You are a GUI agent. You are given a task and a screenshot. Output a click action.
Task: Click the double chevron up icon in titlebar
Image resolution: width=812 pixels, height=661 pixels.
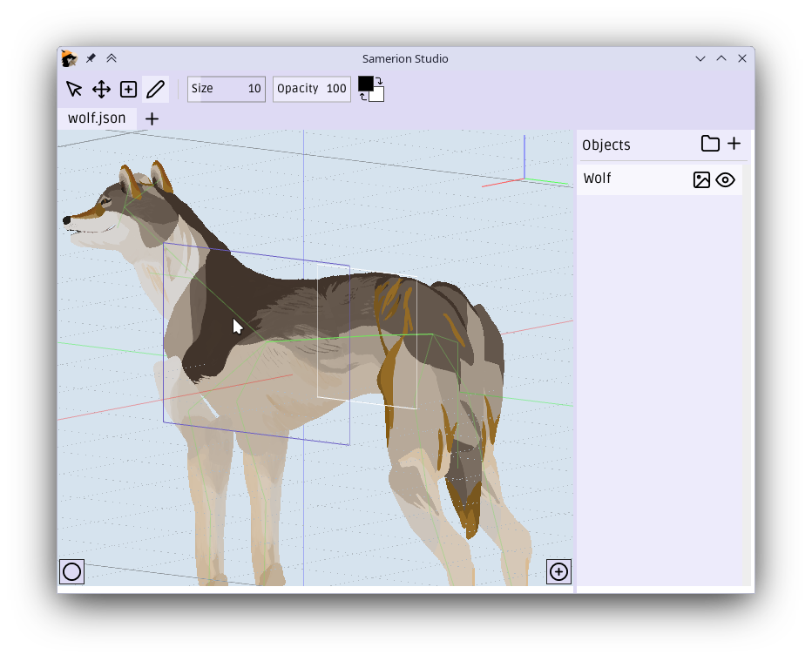pos(112,58)
